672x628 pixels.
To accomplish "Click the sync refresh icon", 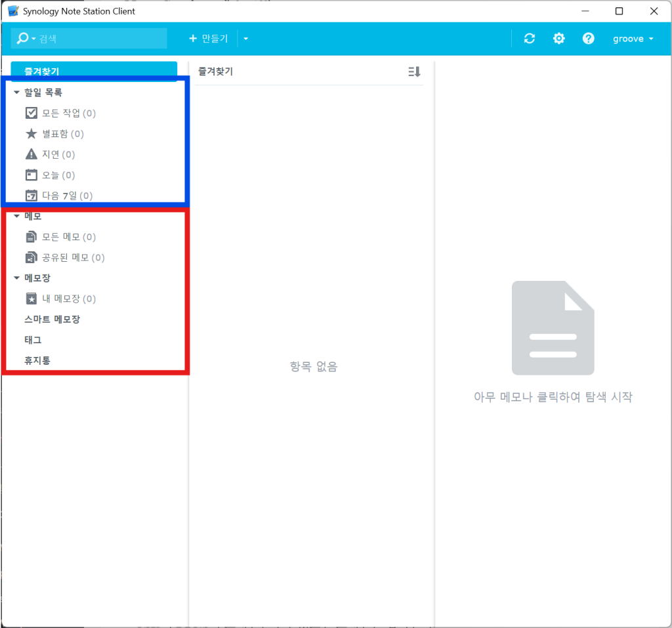I will click(x=530, y=39).
